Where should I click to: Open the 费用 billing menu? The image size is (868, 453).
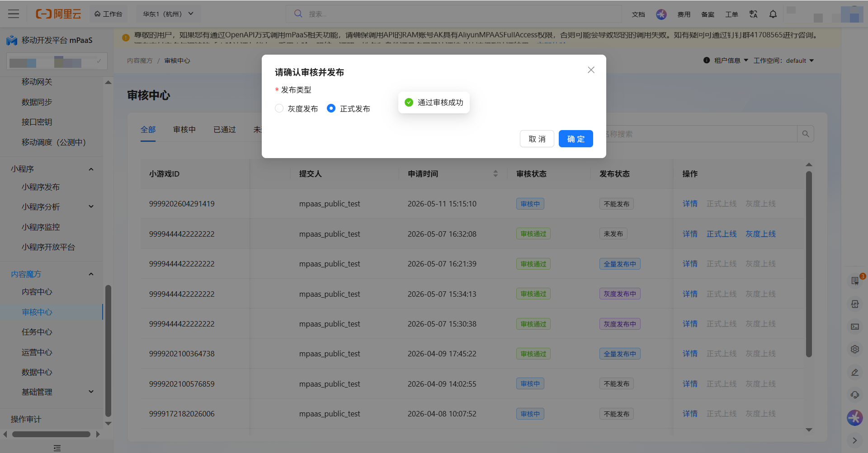(684, 14)
